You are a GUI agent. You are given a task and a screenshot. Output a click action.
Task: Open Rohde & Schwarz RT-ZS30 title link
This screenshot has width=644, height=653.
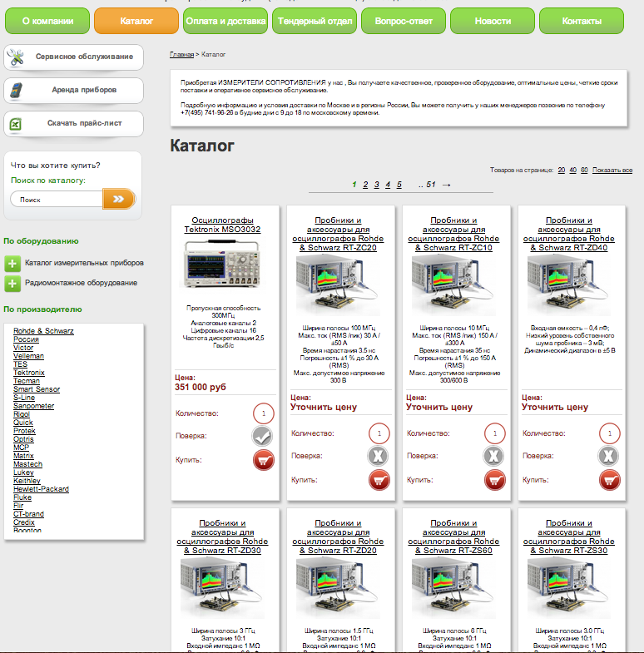(x=569, y=537)
